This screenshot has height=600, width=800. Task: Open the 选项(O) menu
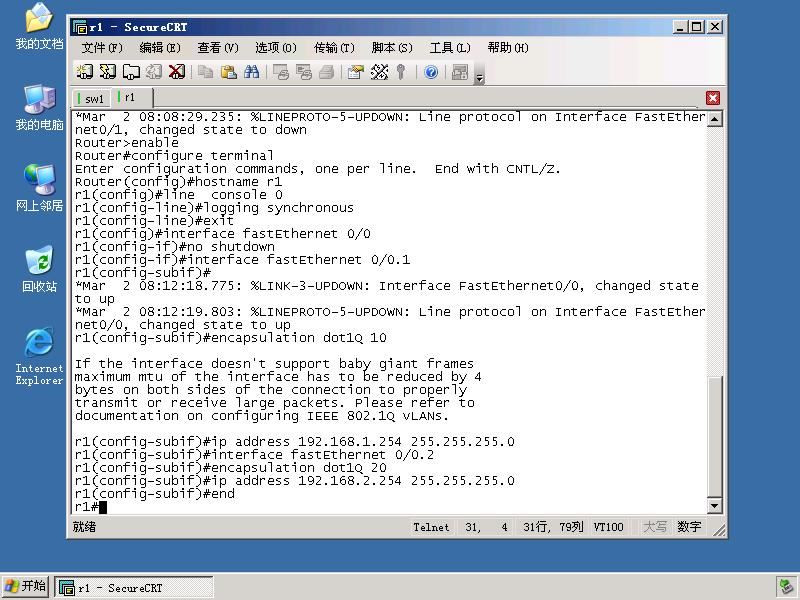[x=276, y=48]
